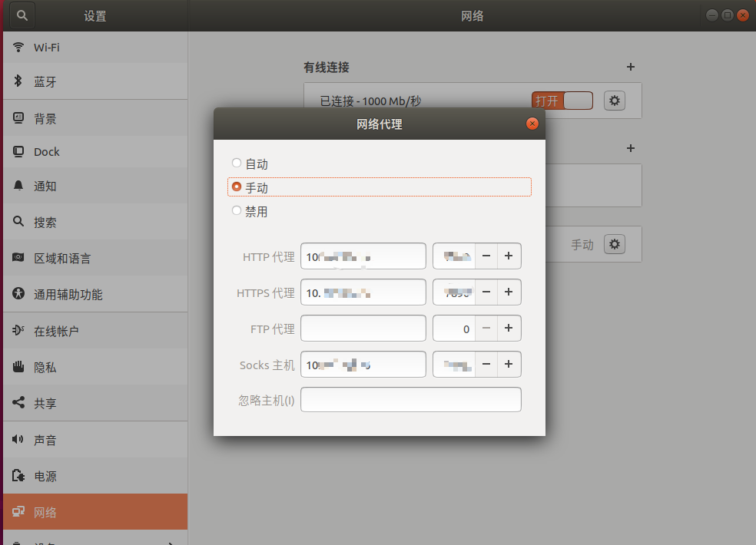Open 隐私 (Privacy) settings

click(x=47, y=367)
